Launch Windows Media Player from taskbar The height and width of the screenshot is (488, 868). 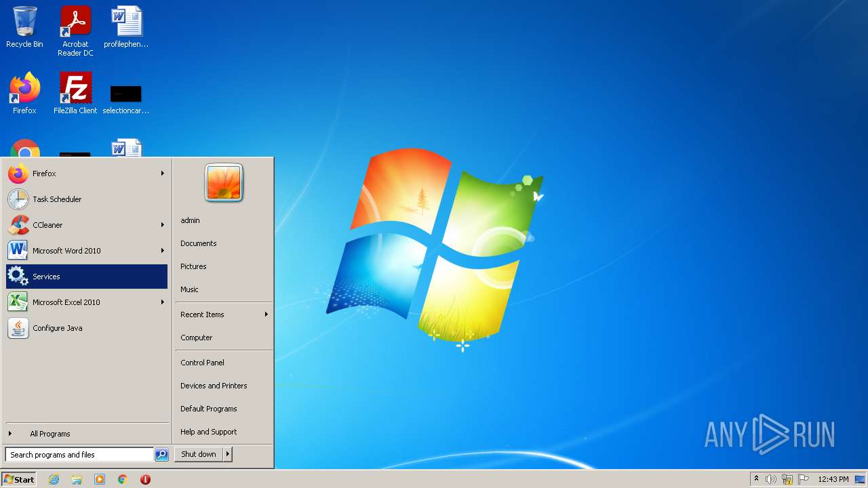[x=100, y=479]
